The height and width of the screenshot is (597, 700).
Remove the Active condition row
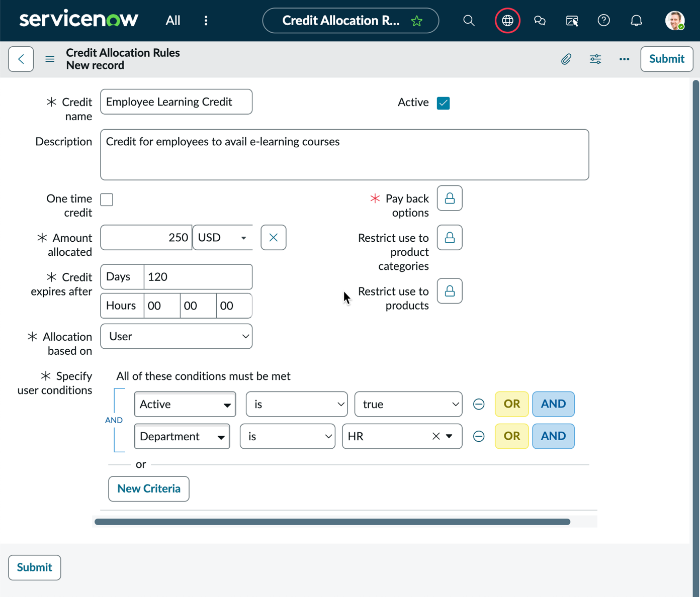[479, 404]
